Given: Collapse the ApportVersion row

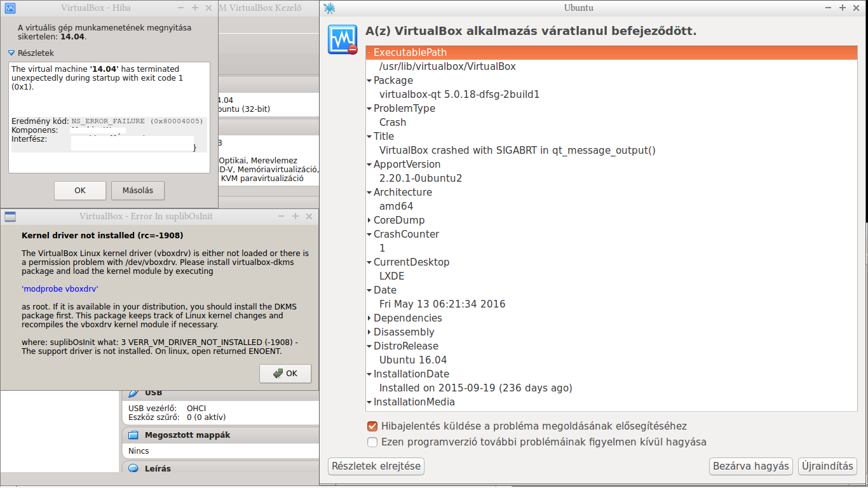Looking at the screenshot, I should pyautogui.click(x=369, y=165).
